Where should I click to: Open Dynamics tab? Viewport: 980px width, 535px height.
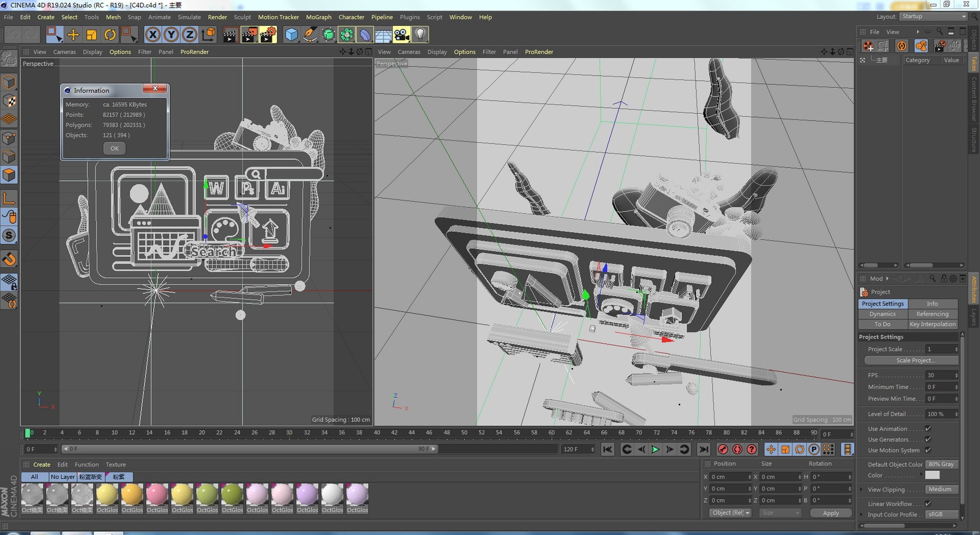tap(883, 314)
